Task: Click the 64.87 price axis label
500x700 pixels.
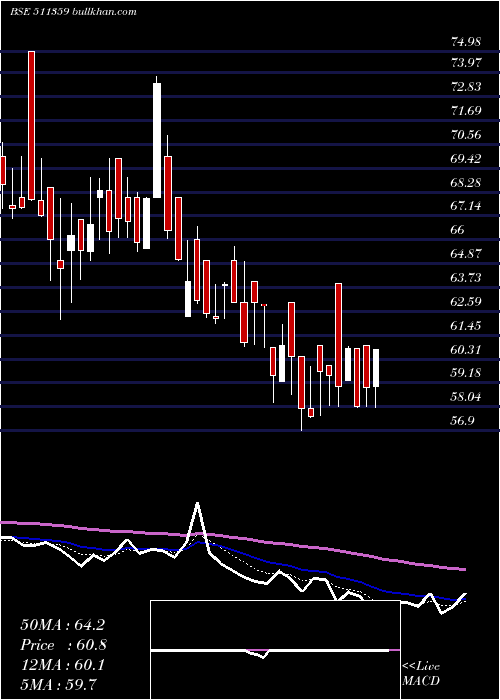Action: pyautogui.click(x=466, y=254)
